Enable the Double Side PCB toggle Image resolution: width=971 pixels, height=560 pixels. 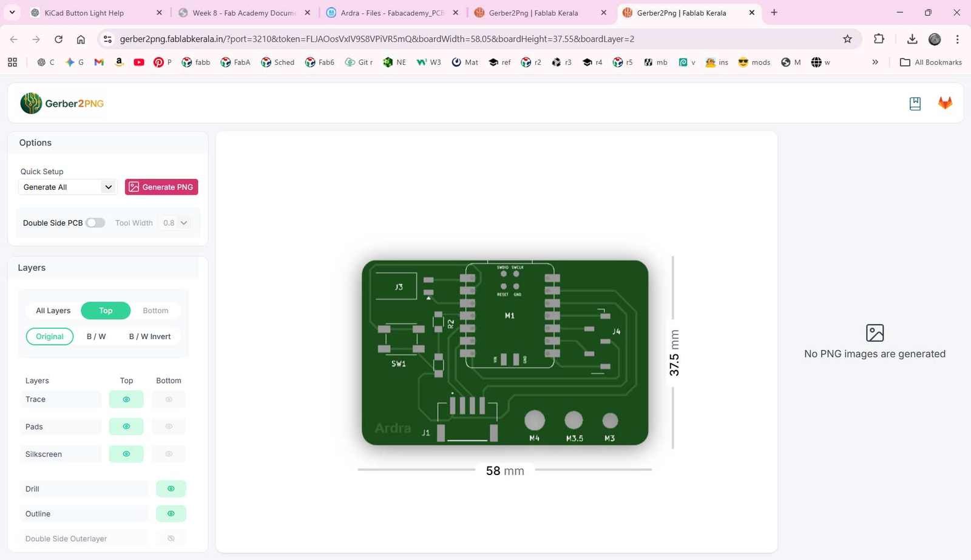coord(95,223)
